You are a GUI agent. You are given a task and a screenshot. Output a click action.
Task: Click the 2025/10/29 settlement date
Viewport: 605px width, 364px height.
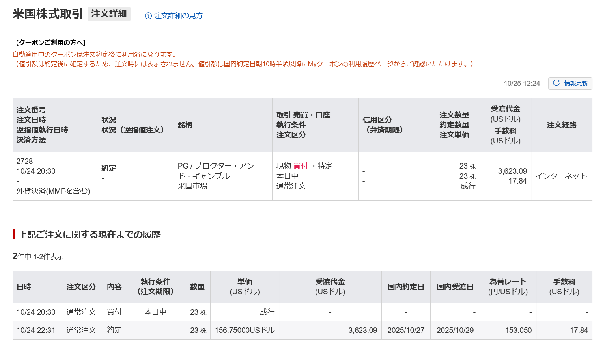455,330
